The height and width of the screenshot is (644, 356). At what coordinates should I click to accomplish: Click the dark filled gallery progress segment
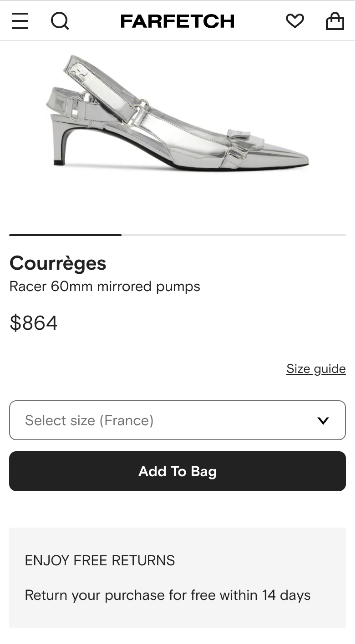pyautogui.click(x=65, y=235)
